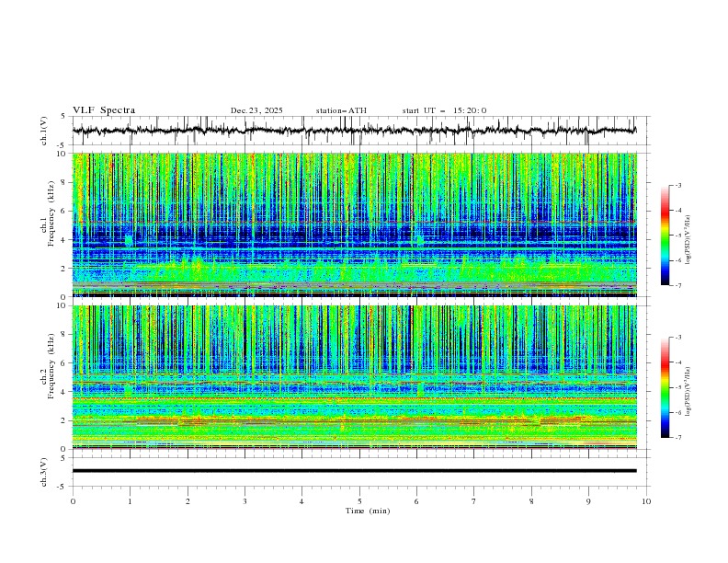Click the time axis tick label "9"

pyautogui.click(x=588, y=501)
